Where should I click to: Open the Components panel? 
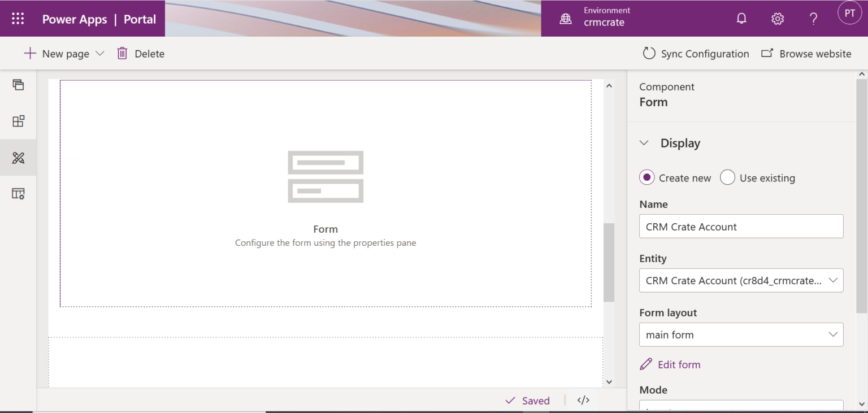tap(19, 121)
